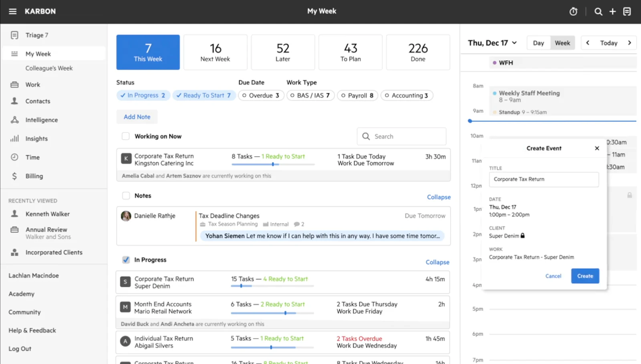Select the To Plan tab
Screen dimensions: 641x364
click(351, 52)
